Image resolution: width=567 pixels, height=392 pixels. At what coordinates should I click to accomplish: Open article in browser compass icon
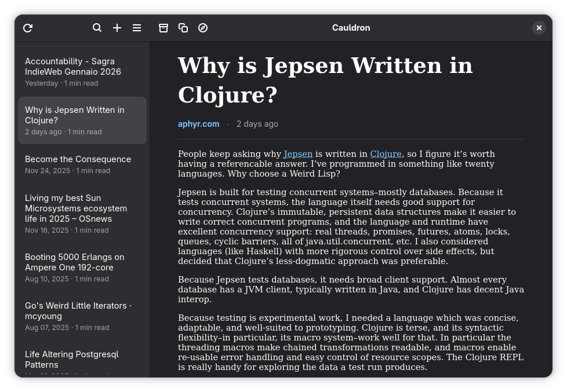(203, 28)
